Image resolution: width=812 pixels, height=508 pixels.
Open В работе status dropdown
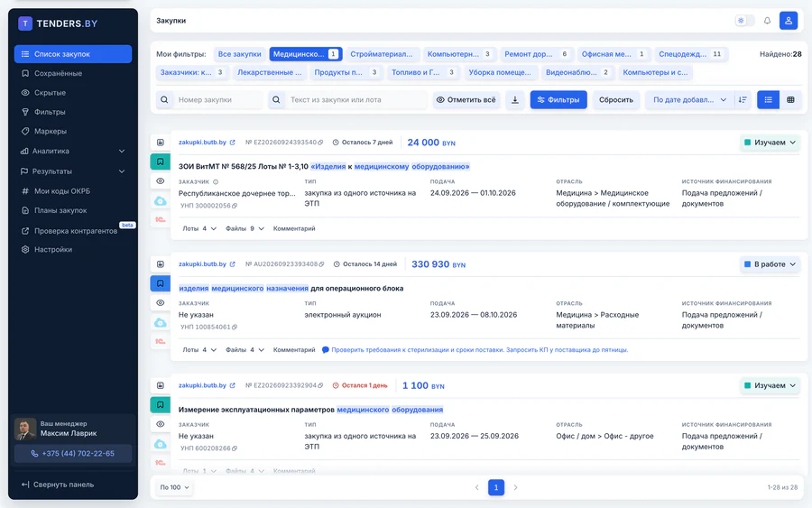click(x=770, y=264)
